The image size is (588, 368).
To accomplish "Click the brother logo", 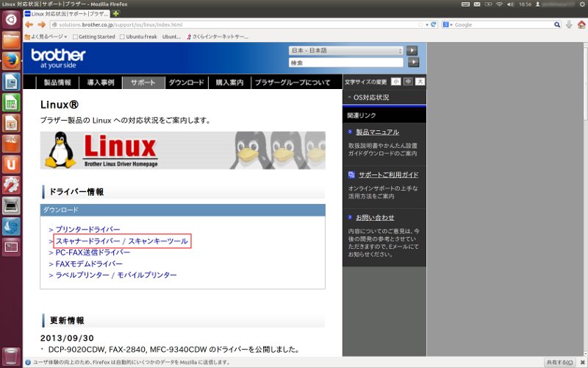I will click(58, 59).
